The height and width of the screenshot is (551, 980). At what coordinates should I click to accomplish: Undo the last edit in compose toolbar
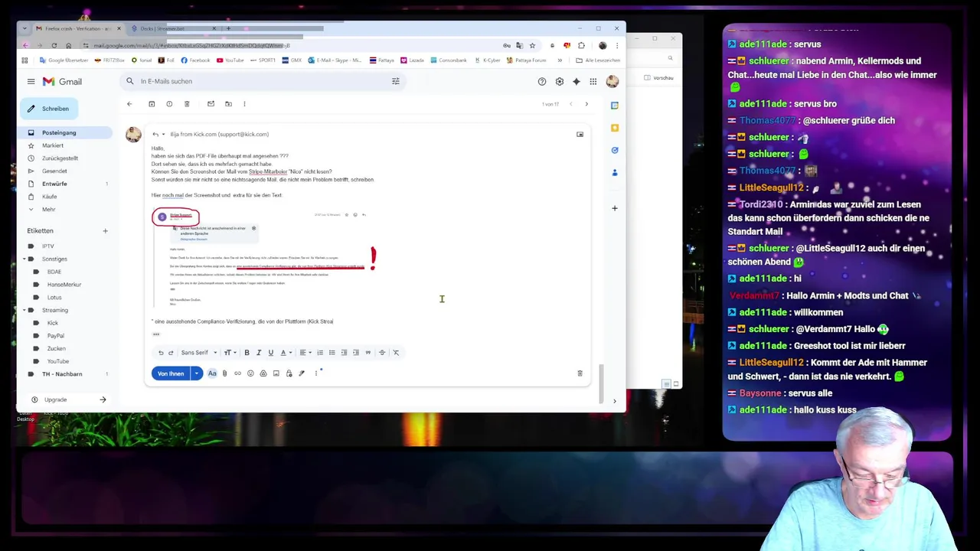(161, 353)
